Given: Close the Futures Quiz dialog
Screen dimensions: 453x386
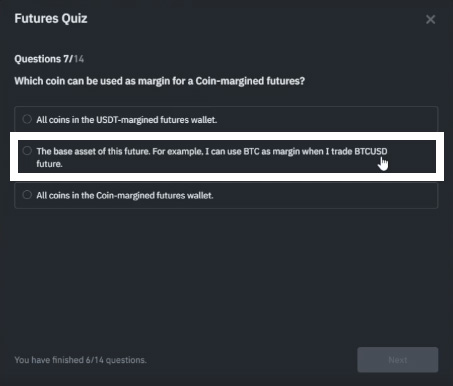Looking at the screenshot, I should pyautogui.click(x=430, y=19).
